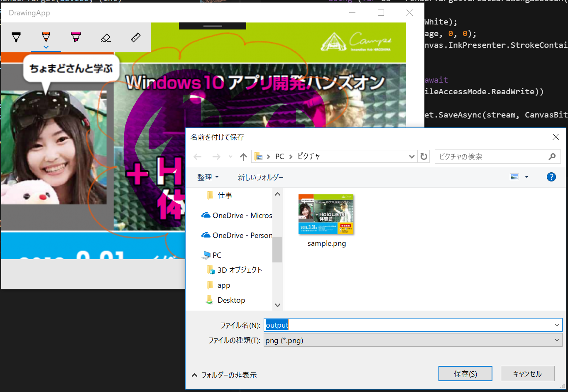Image resolution: width=568 pixels, height=392 pixels.
Task: Select the eraser tool in DrawingApp
Action: pos(106,38)
